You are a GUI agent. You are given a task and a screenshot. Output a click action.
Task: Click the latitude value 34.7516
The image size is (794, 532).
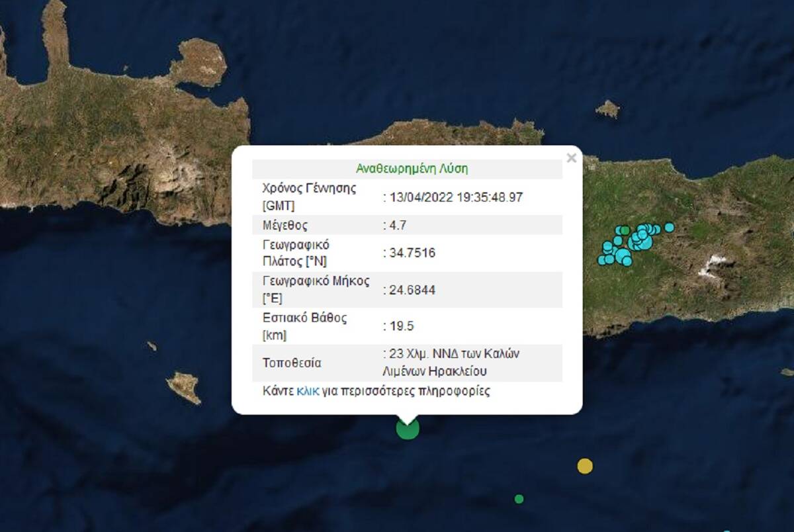click(x=412, y=253)
